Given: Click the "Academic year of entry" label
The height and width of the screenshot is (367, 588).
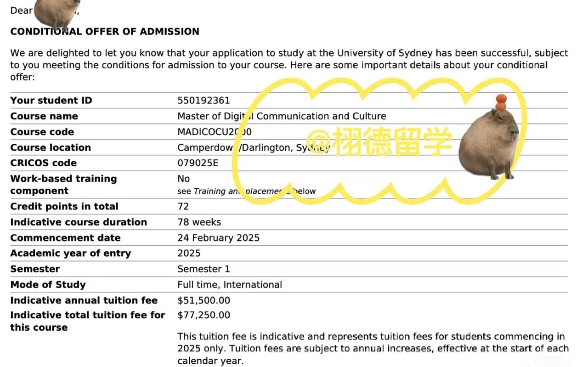Looking at the screenshot, I should (x=70, y=254).
